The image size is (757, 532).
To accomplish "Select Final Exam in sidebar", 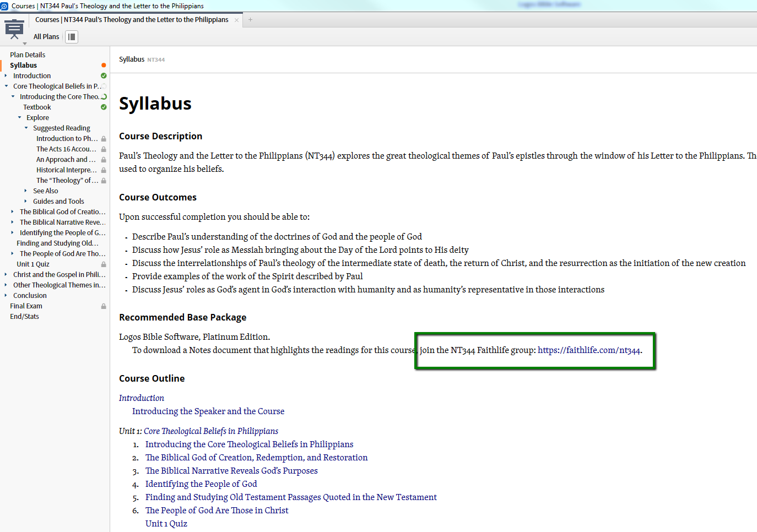I will 26,306.
